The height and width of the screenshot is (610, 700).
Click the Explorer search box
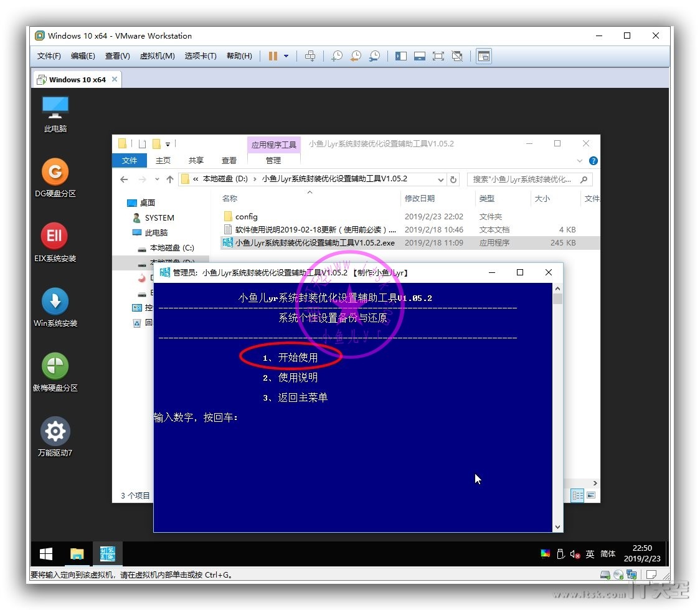click(530, 179)
